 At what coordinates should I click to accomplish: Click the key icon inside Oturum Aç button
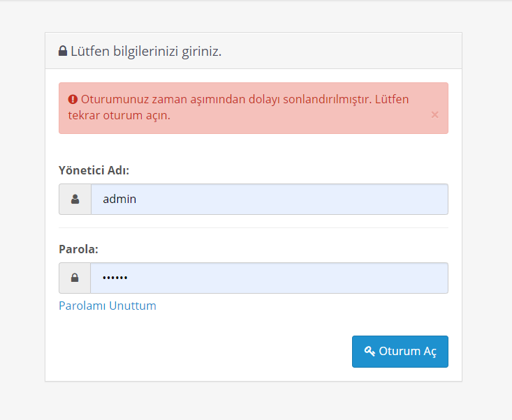click(x=370, y=351)
